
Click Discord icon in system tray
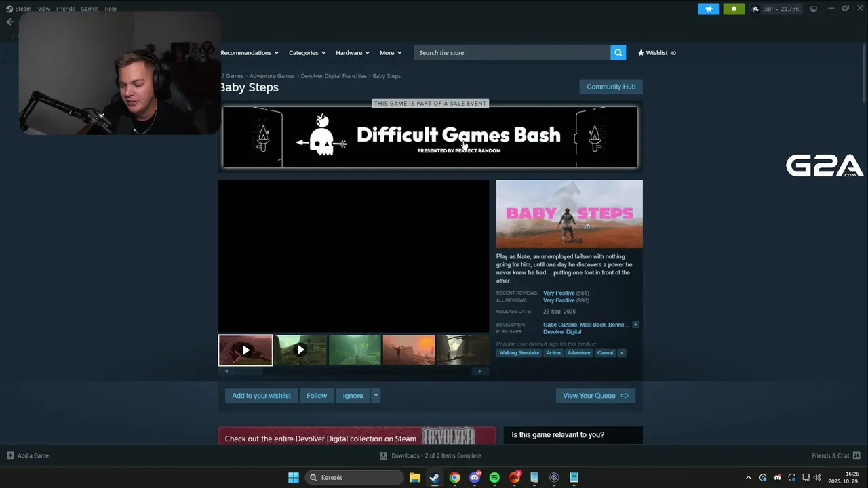[x=777, y=478]
